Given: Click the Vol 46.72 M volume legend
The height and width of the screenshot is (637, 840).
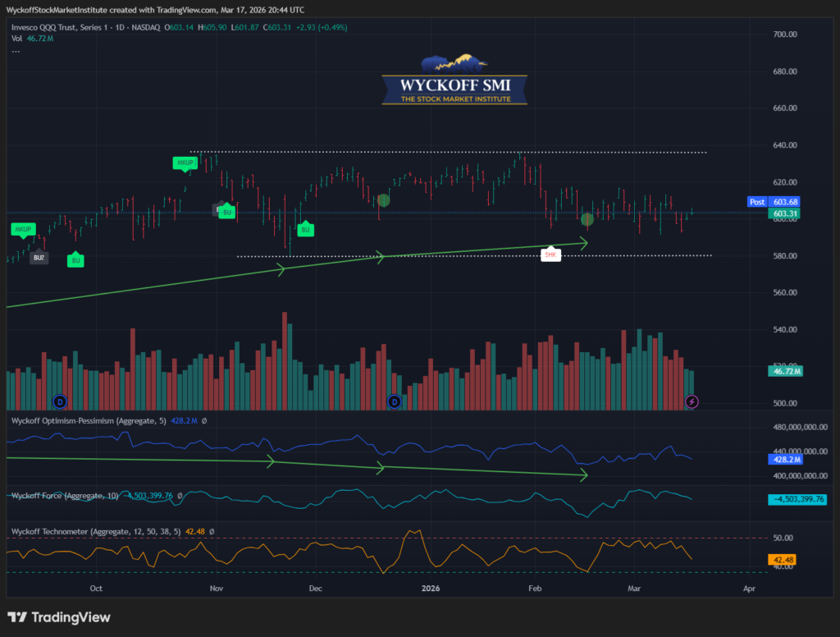Looking at the screenshot, I should 31,39.
